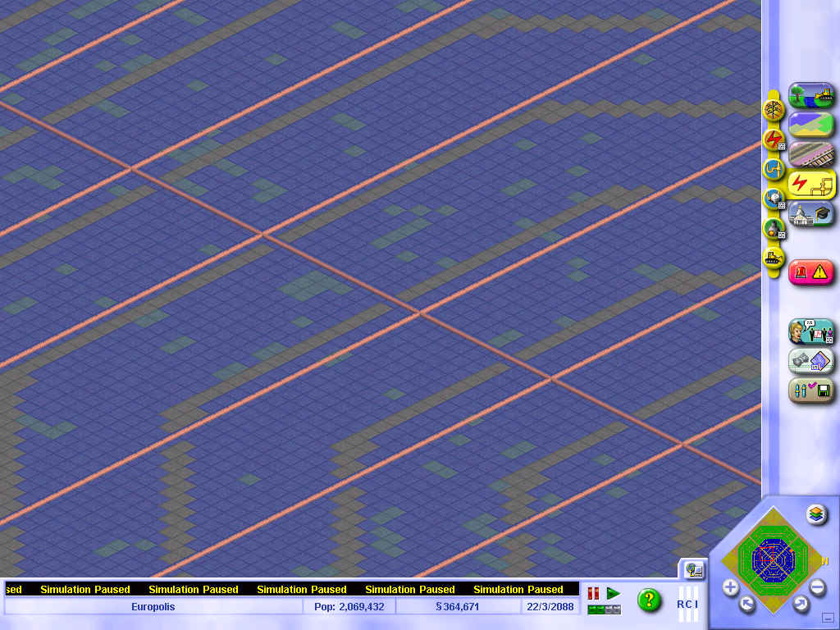Open the Landscape tools with bulldozer and tree

811,96
